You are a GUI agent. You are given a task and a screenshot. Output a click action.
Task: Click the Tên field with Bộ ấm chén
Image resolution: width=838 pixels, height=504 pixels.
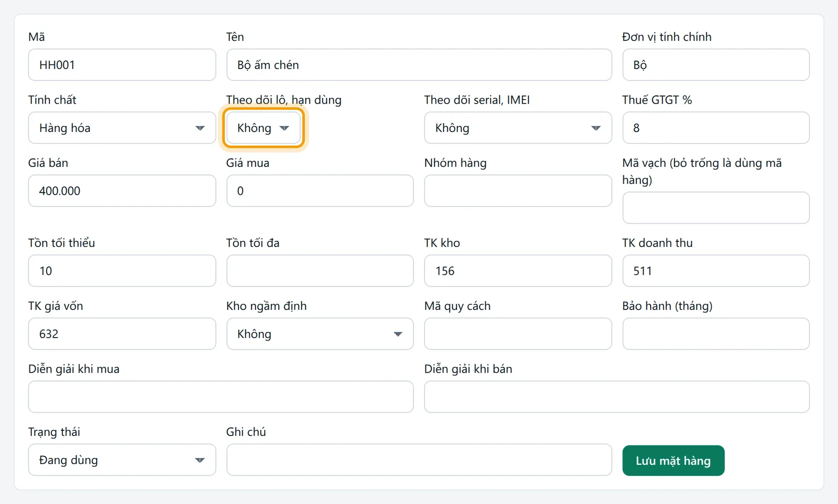[x=419, y=65]
